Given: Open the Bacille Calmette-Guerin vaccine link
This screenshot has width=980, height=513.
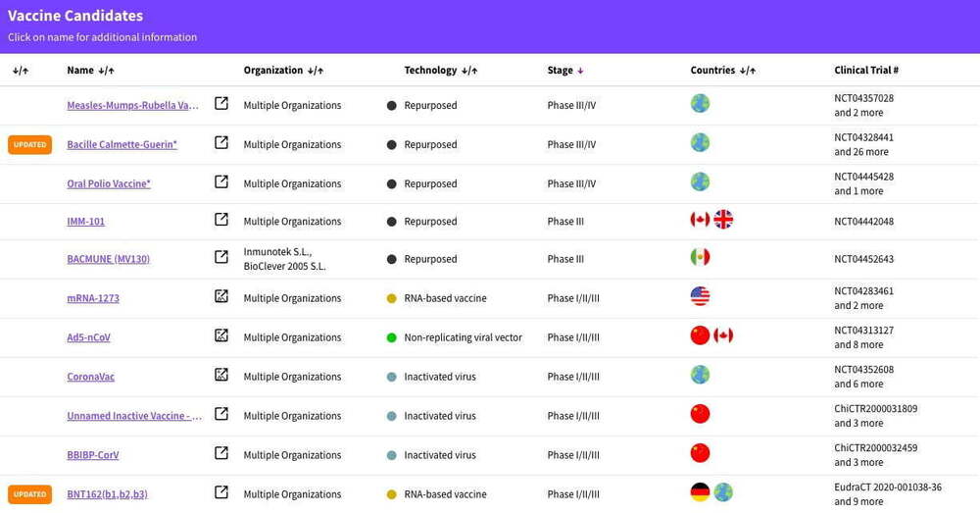Looking at the screenshot, I should coord(122,144).
